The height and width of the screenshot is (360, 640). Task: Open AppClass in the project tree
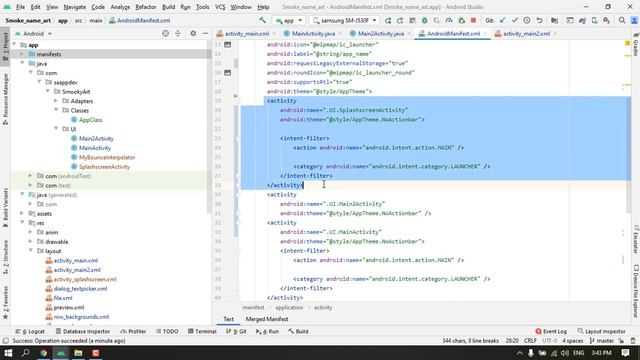click(91, 120)
